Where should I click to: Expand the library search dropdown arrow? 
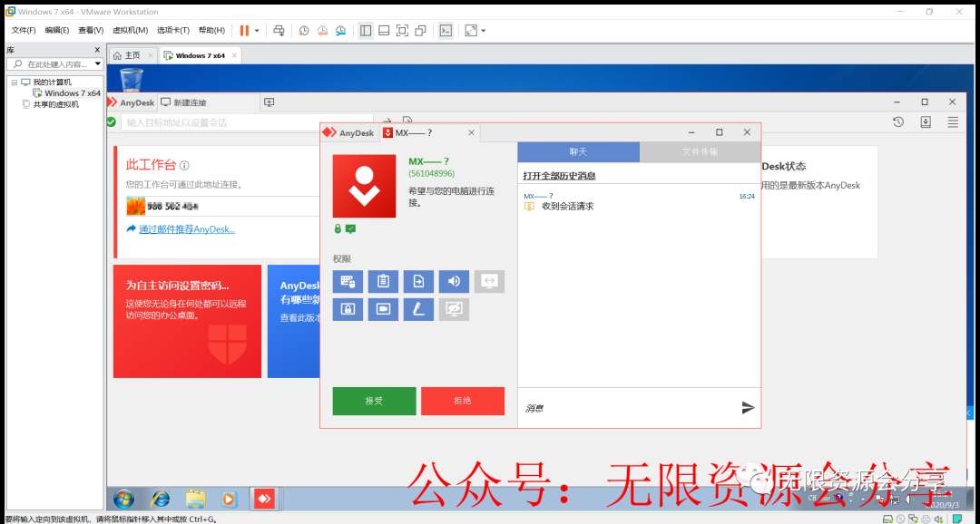click(98, 63)
